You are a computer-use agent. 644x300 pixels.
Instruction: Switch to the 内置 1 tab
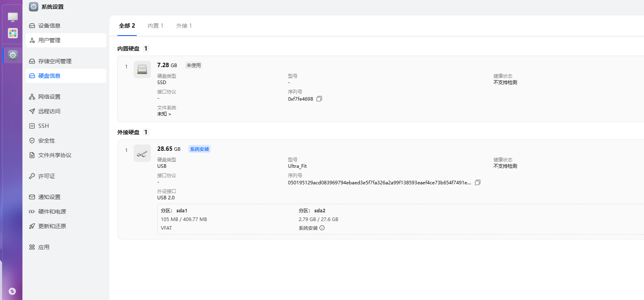[x=155, y=26]
